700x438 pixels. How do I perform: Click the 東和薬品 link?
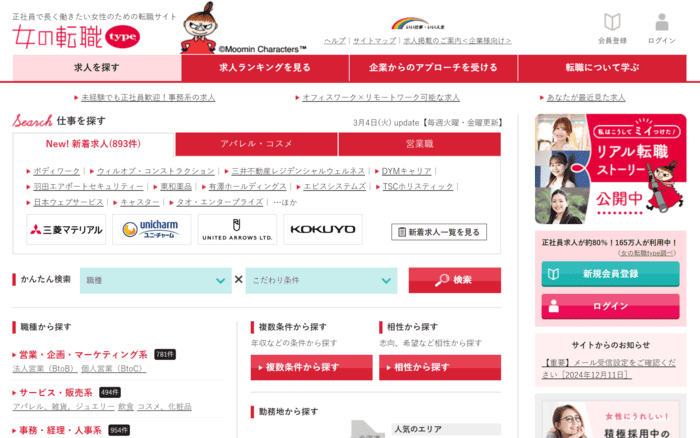(176, 187)
